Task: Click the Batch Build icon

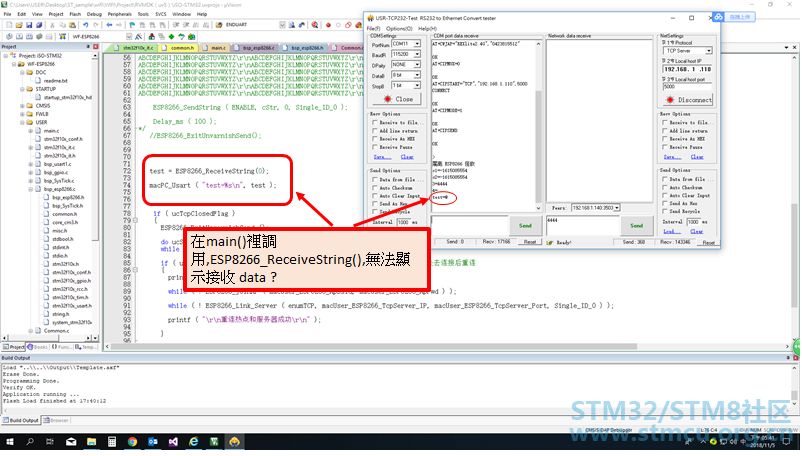Action: coord(39,37)
